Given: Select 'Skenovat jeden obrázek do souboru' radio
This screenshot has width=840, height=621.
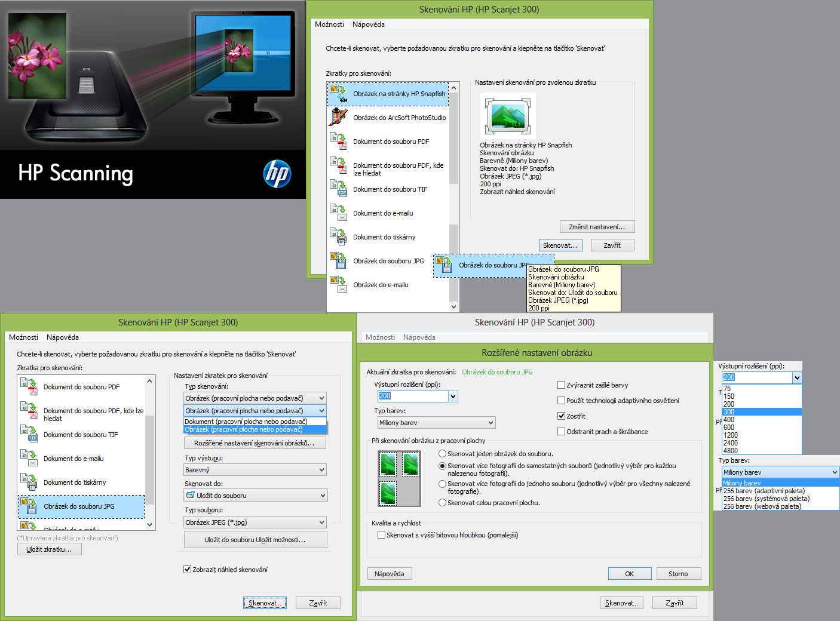Looking at the screenshot, I should (443, 454).
